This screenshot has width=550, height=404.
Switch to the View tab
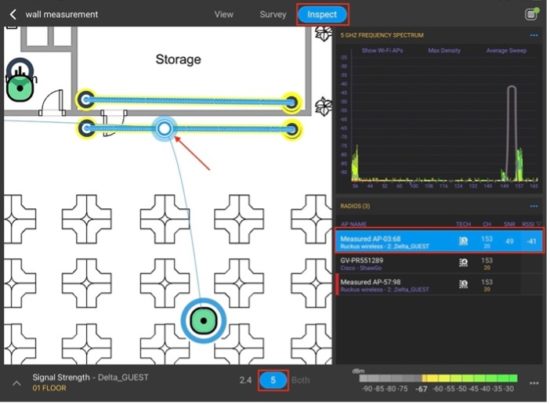pyautogui.click(x=224, y=14)
